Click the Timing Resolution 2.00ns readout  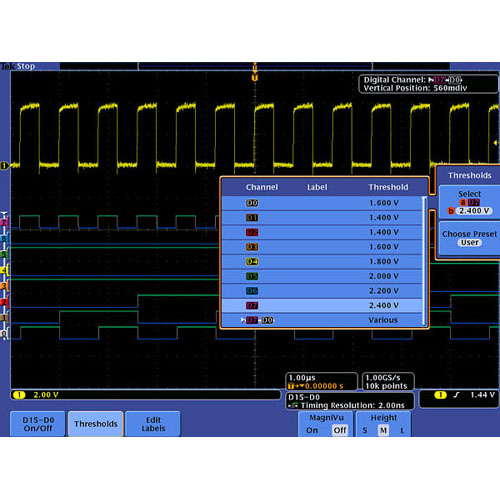tap(352, 405)
